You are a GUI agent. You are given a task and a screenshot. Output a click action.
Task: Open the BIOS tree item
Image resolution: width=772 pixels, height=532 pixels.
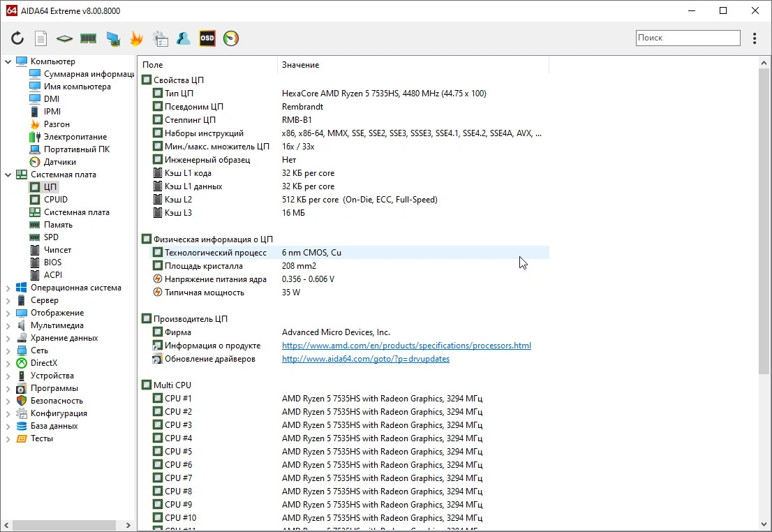(x=45, y=262)
